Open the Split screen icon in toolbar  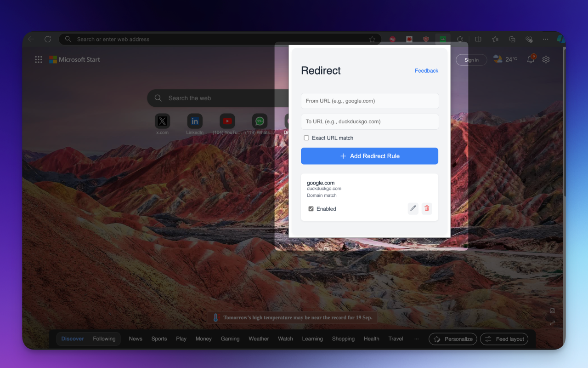pyautogui.click(x=479, y=39)
